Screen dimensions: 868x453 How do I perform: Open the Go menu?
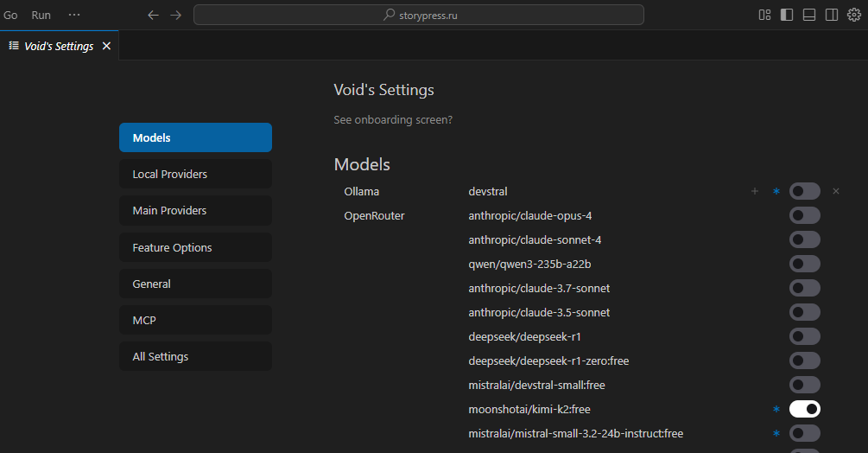click(x=10, y=15)
